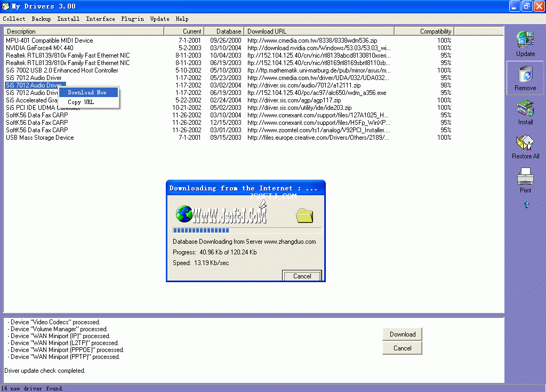Open the Collect menu

pyautogui.click(x=14, y=19)
